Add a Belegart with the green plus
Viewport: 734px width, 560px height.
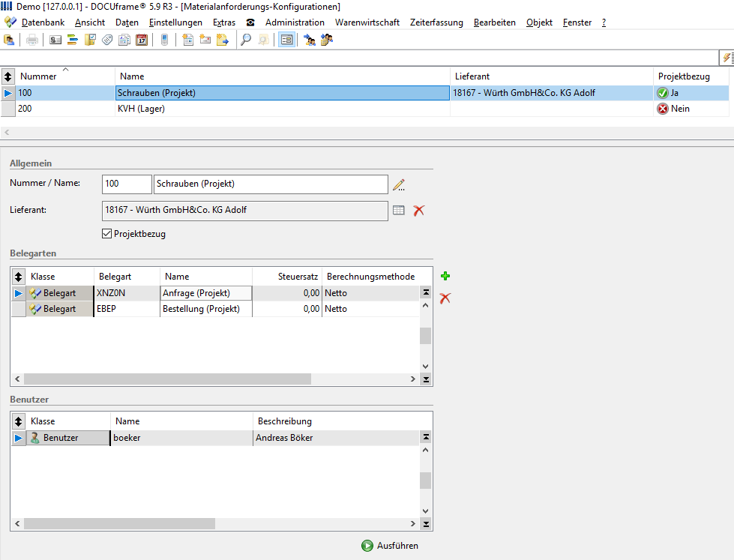[445, 277]
